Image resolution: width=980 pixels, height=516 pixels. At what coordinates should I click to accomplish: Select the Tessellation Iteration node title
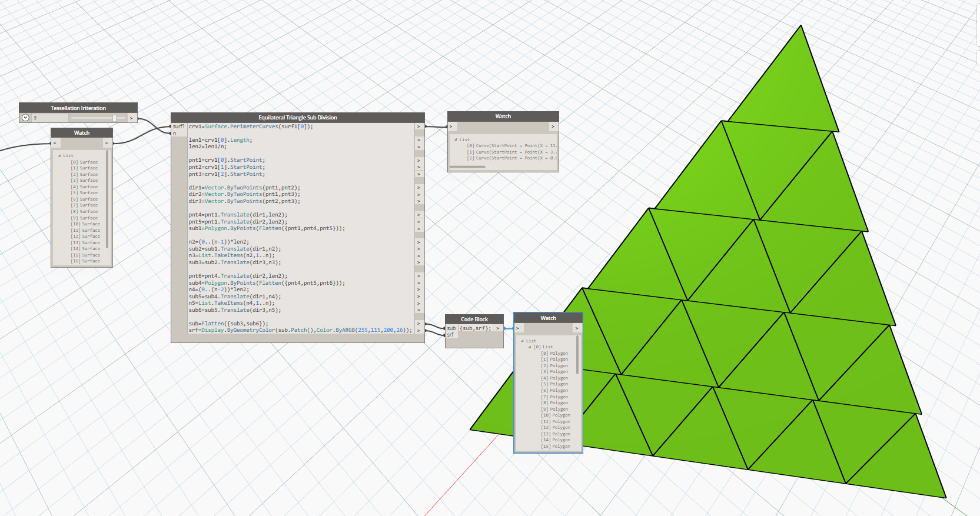point(78,108)
